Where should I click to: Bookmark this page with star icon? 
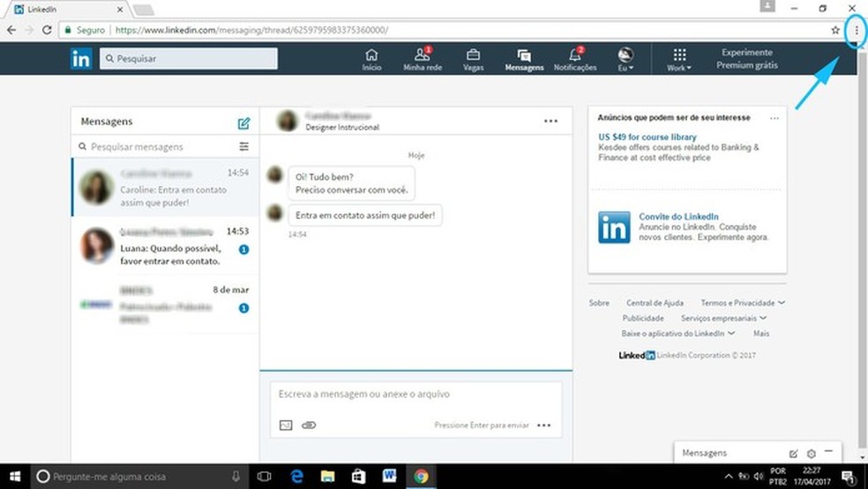click(835, 31)
